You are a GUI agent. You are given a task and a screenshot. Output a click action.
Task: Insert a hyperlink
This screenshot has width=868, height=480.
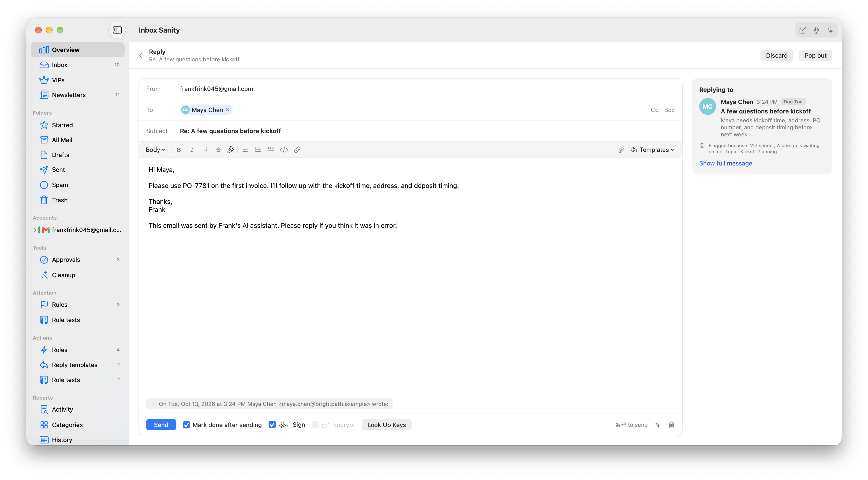(297, 150)
